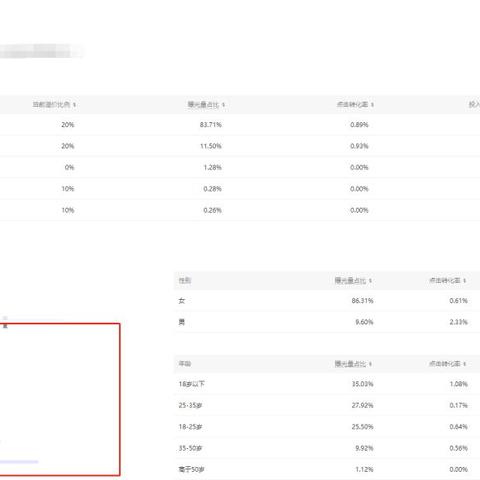Sort age table by 曝光量占比 arrow
This screenshot has height=480, width=480.
pyautogui.click(x=370, y=364)
